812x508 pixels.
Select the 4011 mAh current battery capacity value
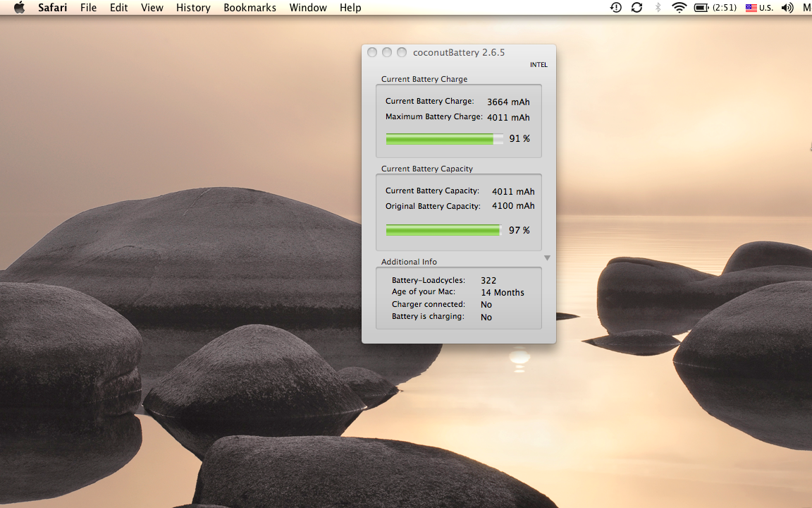coord(513,191)
